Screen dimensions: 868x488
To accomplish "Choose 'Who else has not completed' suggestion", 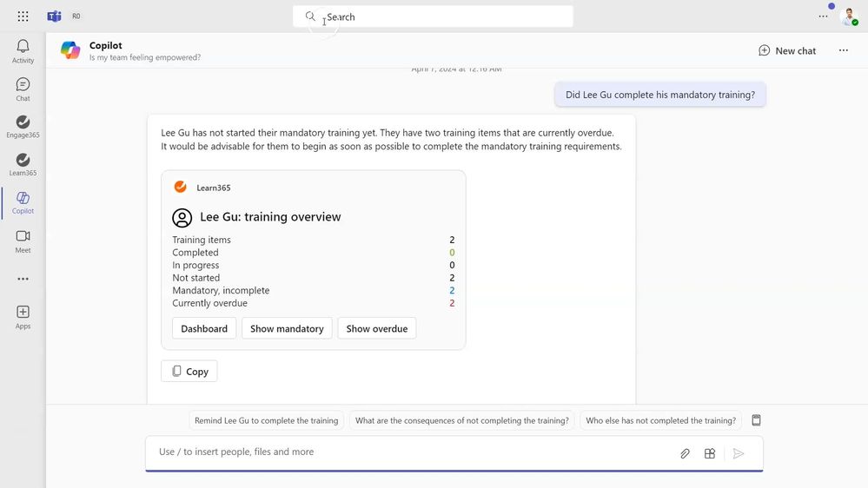I will (x=661, y=420).
